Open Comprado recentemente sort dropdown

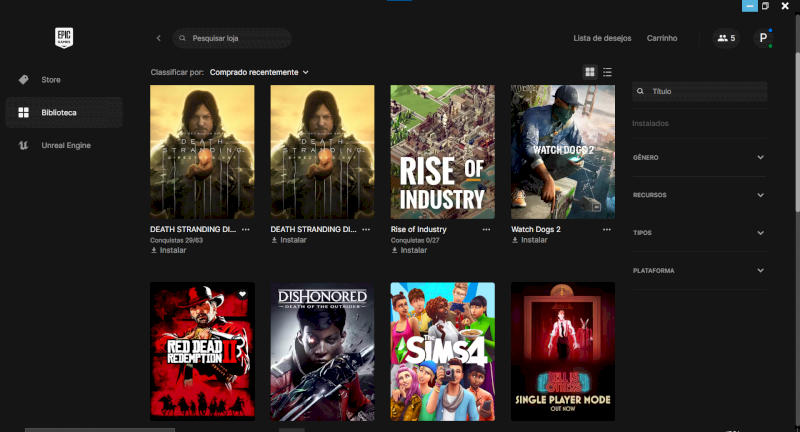(259, 72)
